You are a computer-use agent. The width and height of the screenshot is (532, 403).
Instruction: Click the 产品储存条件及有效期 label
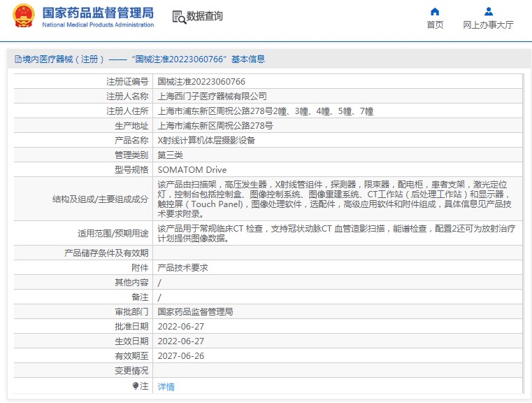click(106, 253)
